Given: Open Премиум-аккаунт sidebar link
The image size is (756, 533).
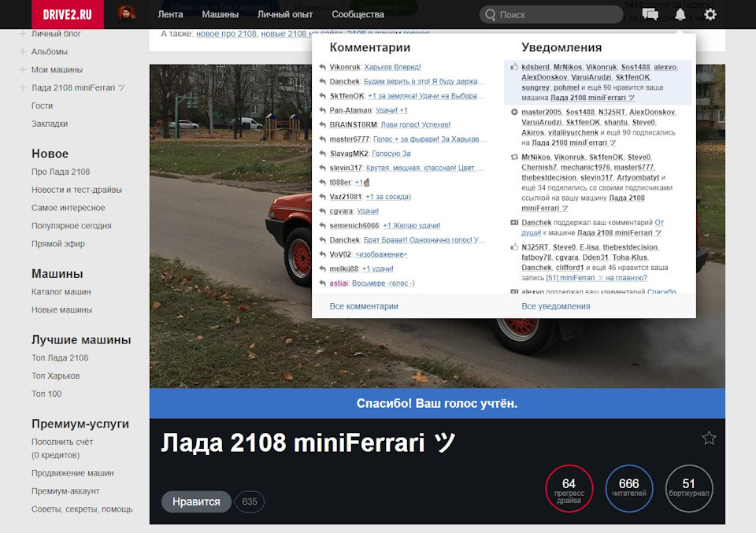Looking at the screenshot, I should tap(65, 491).
